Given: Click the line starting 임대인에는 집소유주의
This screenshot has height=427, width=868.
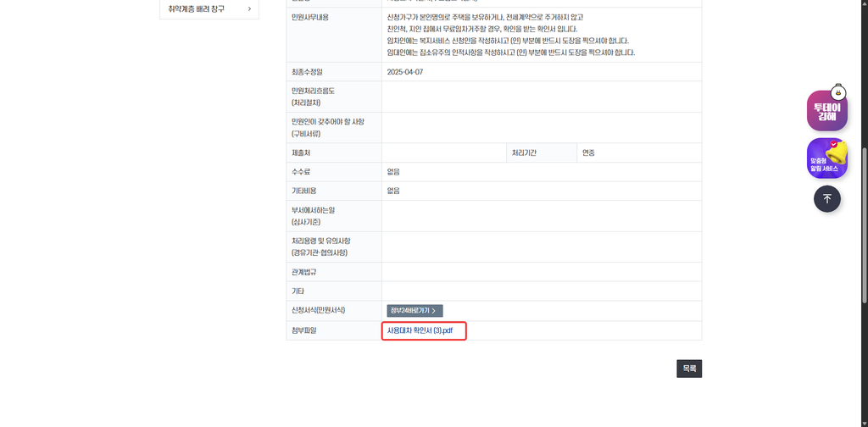Looking at the screenshot, I should coord(511,53).
